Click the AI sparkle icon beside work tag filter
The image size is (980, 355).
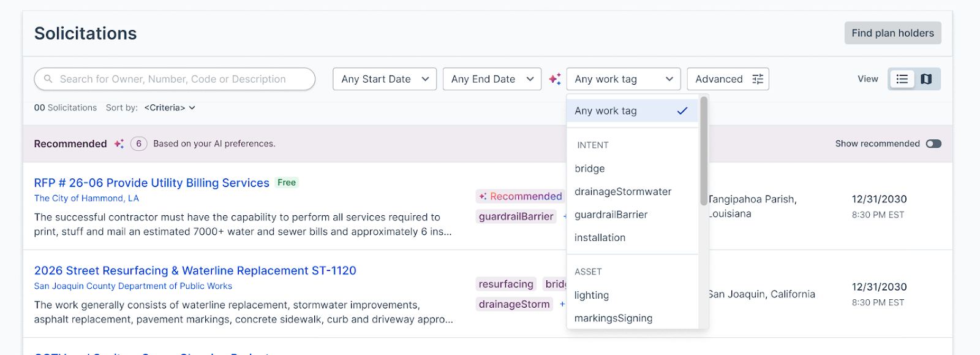coord(555,79)
